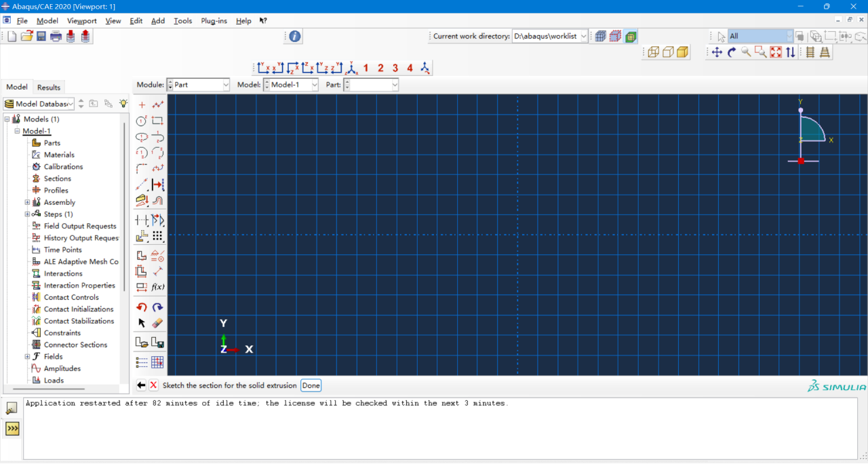Apply custom view 3
This screenshot has width=868, height=464.
pos(395,68)
